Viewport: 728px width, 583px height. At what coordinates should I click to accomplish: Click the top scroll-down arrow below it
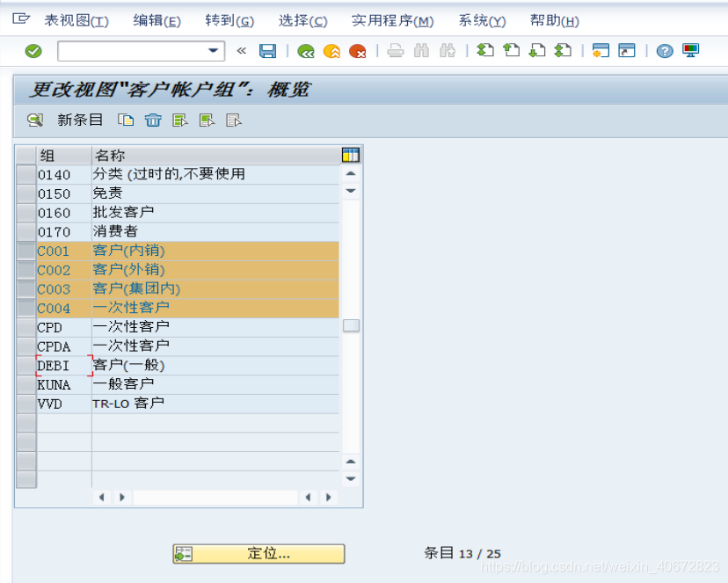pos(351,191)
